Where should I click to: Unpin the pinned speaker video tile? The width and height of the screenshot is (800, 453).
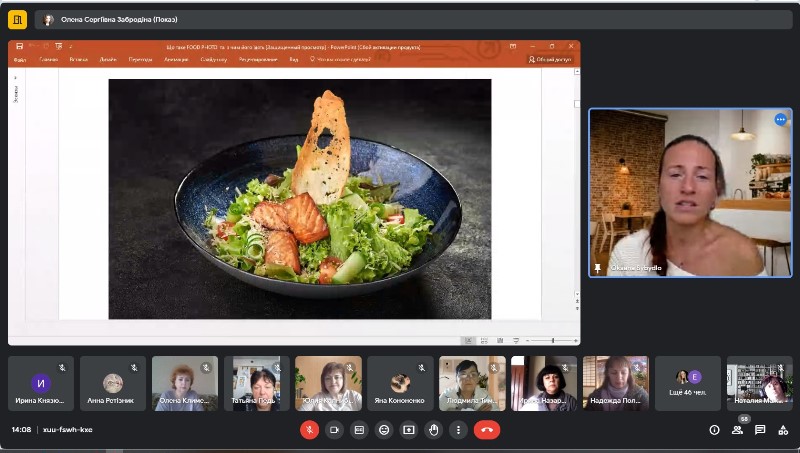pyautogui.click(x=597, y=268)
